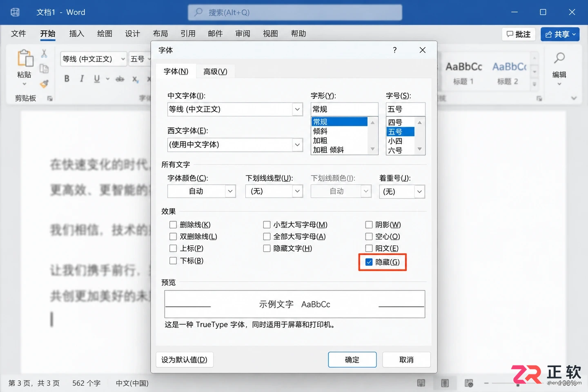Image resolution: width=588 pixels, height=392 pixels.
Task: Uncheck the 隐藏(G) checkbox
Action: pos(369,262)
